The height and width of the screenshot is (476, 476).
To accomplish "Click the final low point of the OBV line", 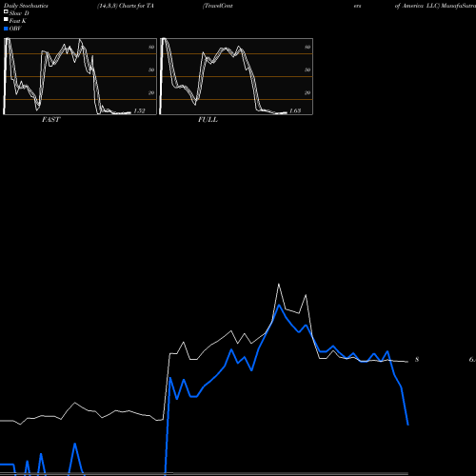I will pos(407,425).
